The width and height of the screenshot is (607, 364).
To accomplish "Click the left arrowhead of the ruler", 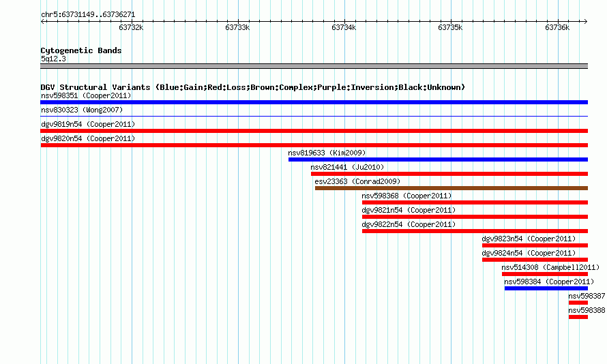I will tap(42, 21).
